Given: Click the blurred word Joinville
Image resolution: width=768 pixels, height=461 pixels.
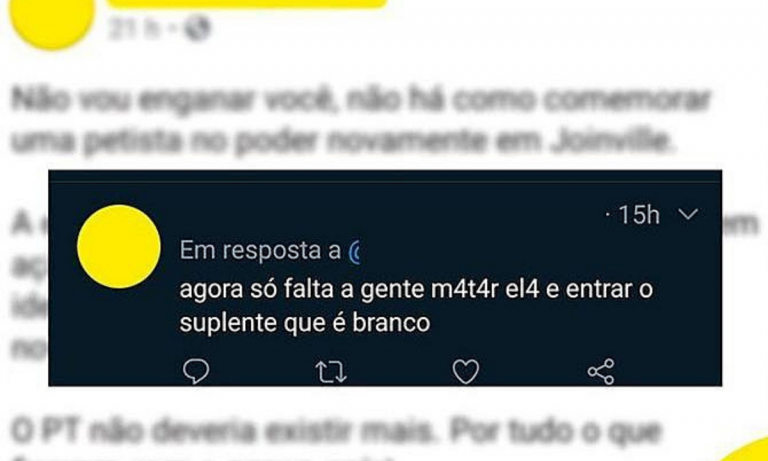Looking at the screenshot, I should (610, 141).
